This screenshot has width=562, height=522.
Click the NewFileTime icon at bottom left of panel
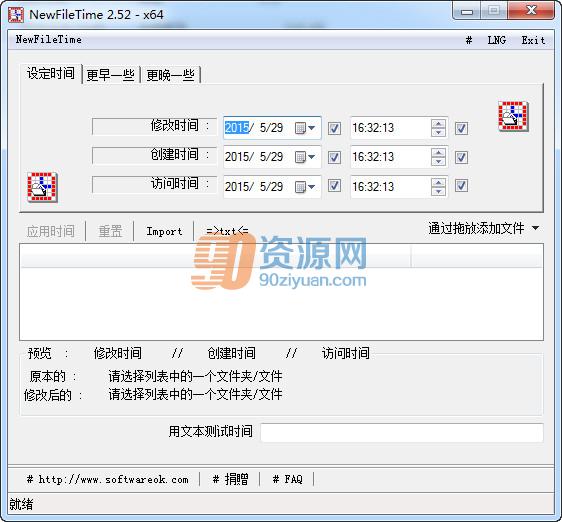click(42, 187)
